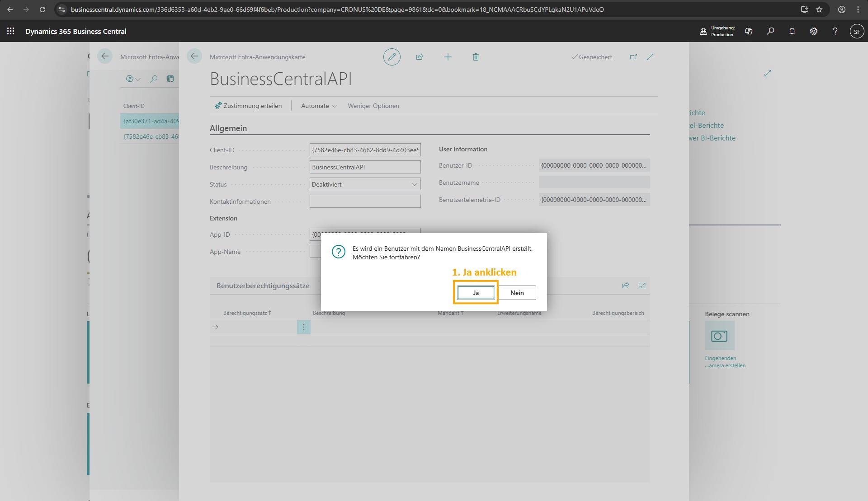Sort by Berechtigungssatz column header
This screenshot has height=501, width=868.
[x=247, y=313]
